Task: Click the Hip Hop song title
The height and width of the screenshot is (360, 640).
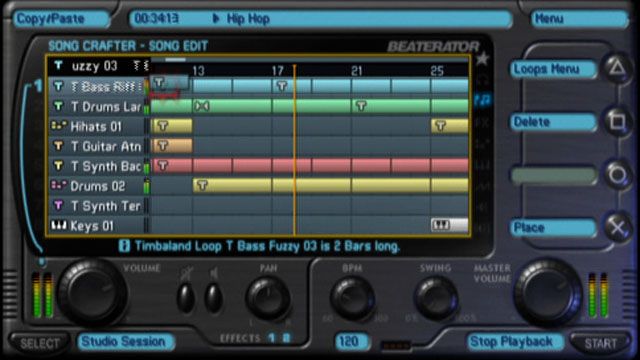Action: coord(248,18)
